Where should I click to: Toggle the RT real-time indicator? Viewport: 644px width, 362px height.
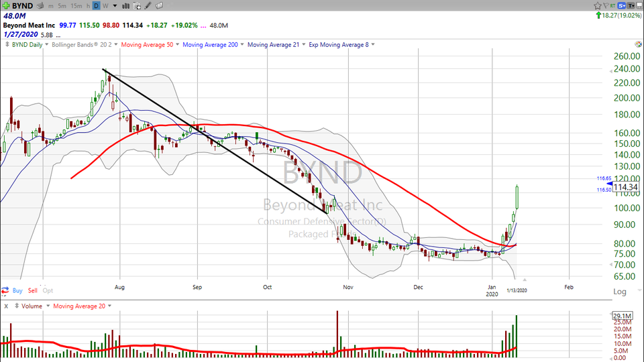point(612,5)
